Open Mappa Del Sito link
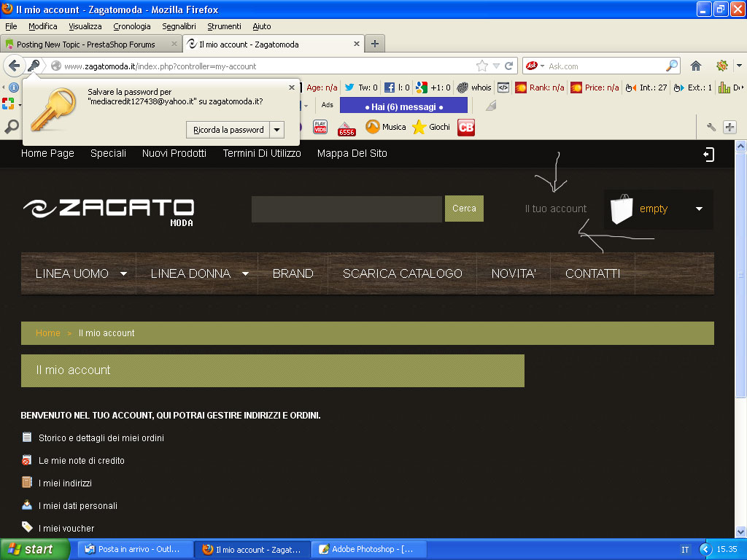This screenshot has width=747, height=560. coord(352,153)
